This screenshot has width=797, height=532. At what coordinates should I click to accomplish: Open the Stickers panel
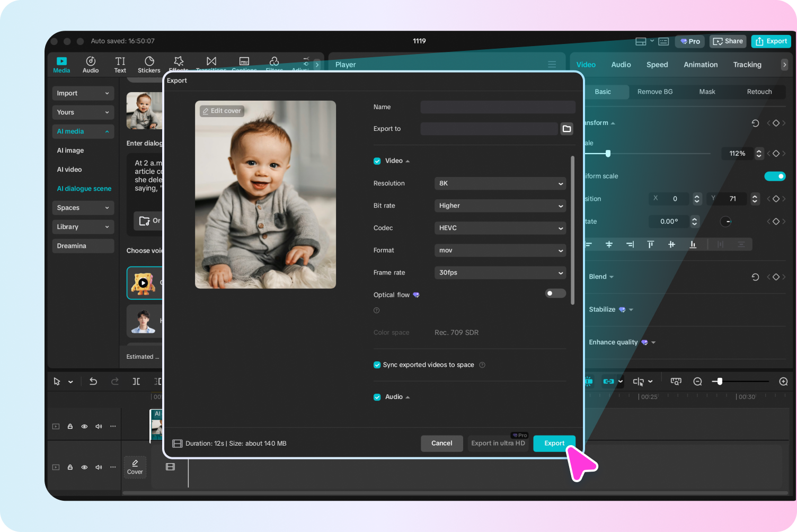(x=149, y=65)
